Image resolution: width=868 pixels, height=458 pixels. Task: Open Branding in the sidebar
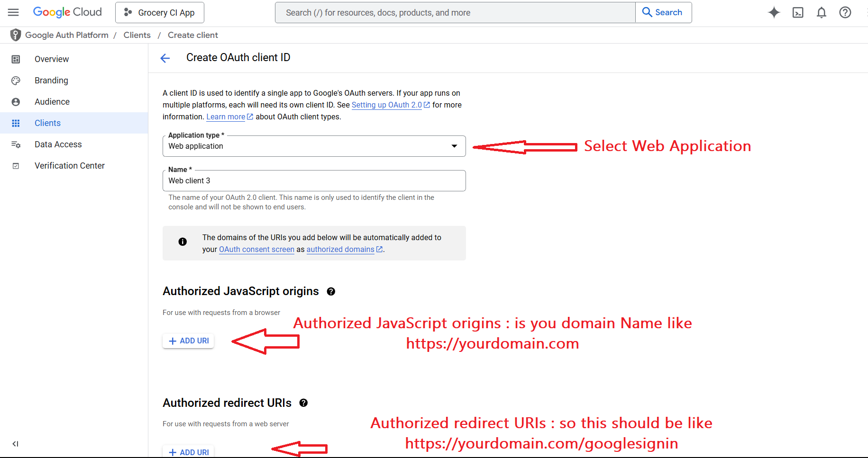pyautogui.click(x=74, y=81)
